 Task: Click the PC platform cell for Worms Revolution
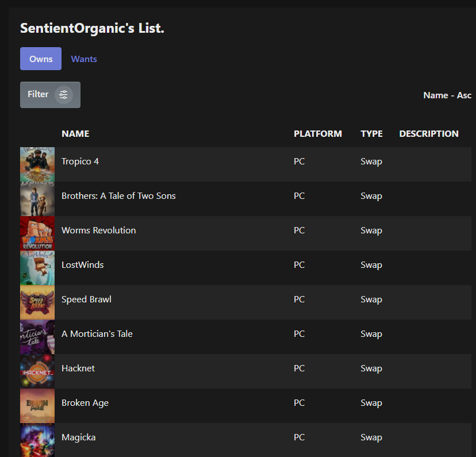click(x=299, y=231)
